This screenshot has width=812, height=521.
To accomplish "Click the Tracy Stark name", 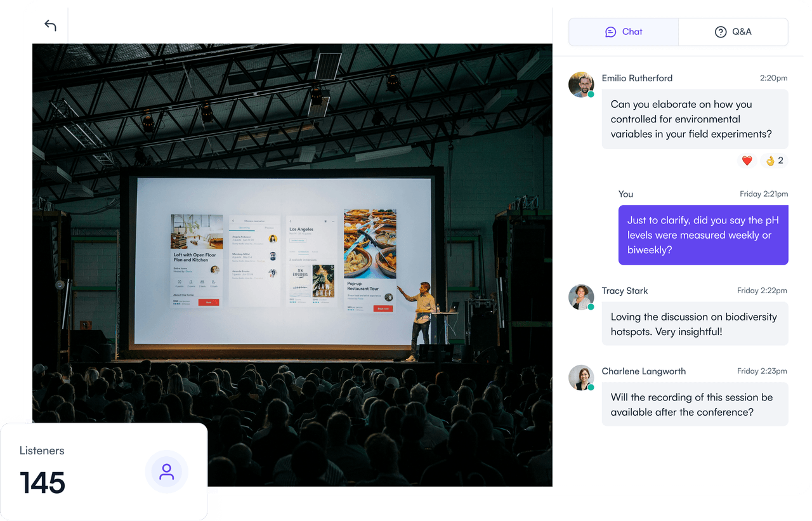I will pos(625,291).
